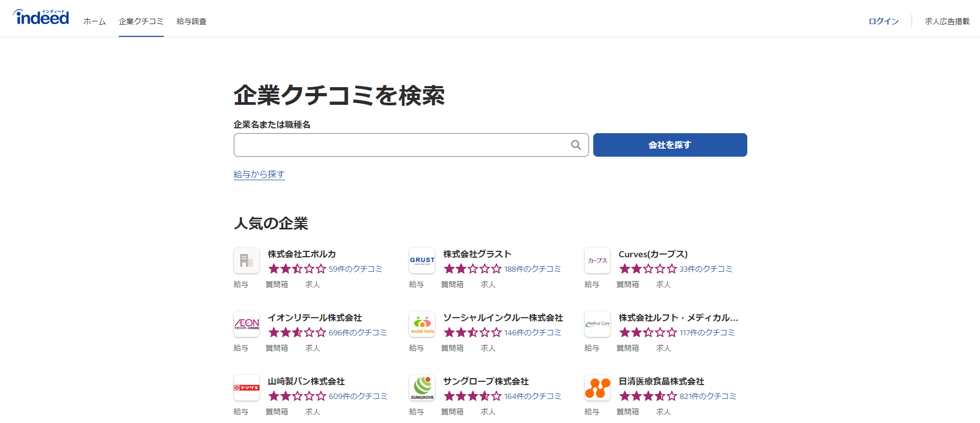Viewport: 980px width, 423px height.
Task: Open 質問箱 under 株式会社グラスト
Action: pos(453,284)
